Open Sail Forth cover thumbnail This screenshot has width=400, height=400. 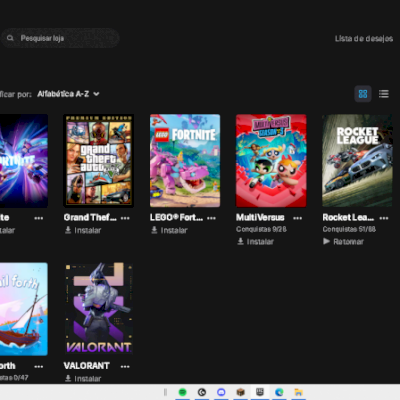[24, 309]
